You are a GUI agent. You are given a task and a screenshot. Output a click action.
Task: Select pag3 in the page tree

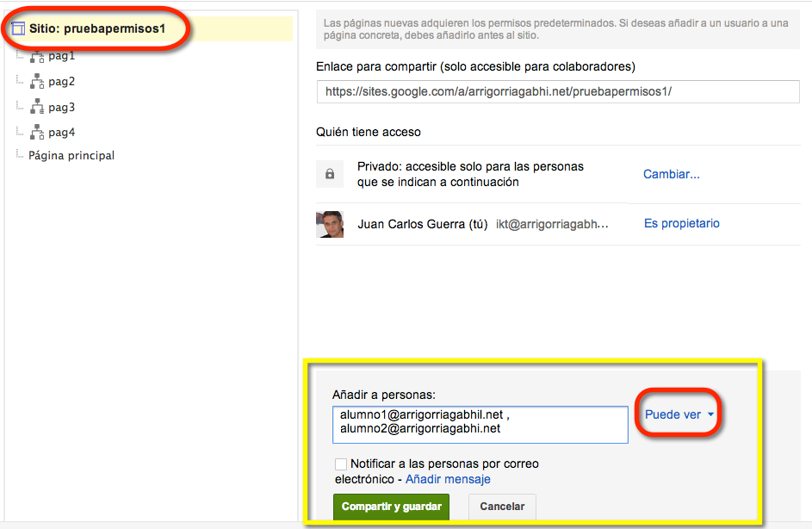point(62,107)
